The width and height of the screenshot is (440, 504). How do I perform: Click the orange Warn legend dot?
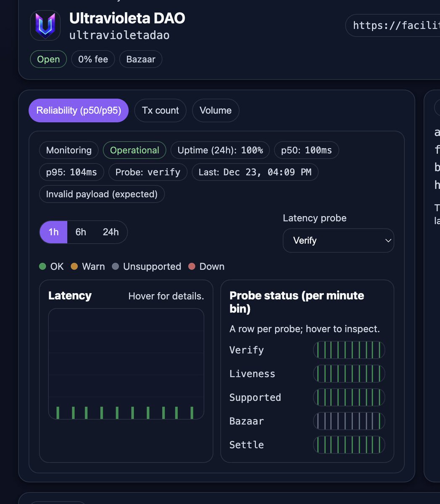click(74, 266)
